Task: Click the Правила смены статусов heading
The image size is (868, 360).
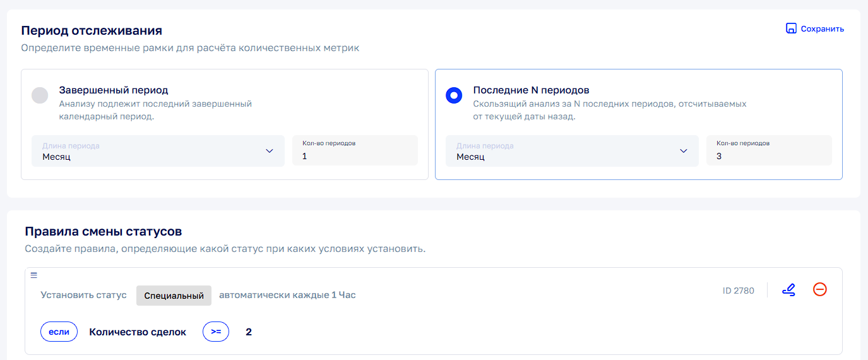Action: click(104, 232)
